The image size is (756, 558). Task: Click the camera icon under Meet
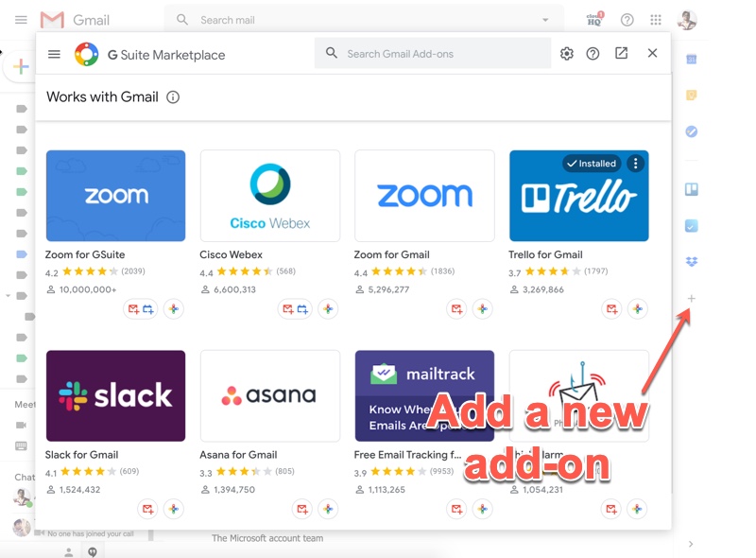21,425
